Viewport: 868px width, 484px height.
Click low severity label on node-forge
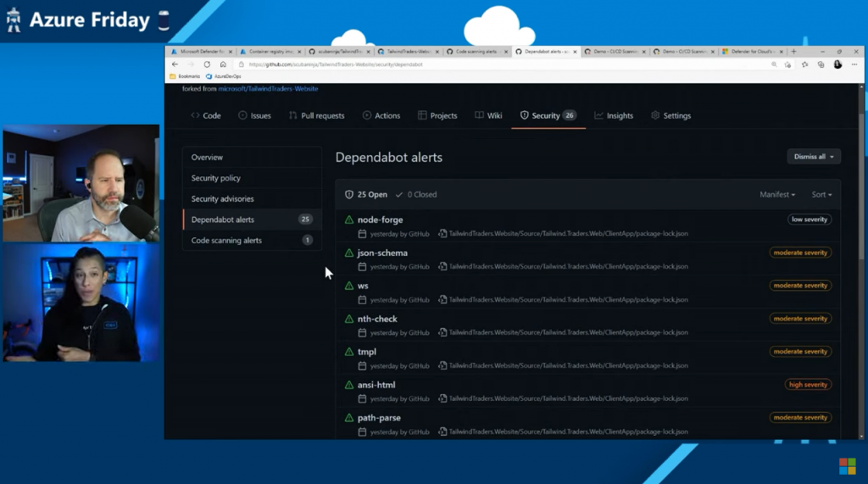[x=810, y=220]
